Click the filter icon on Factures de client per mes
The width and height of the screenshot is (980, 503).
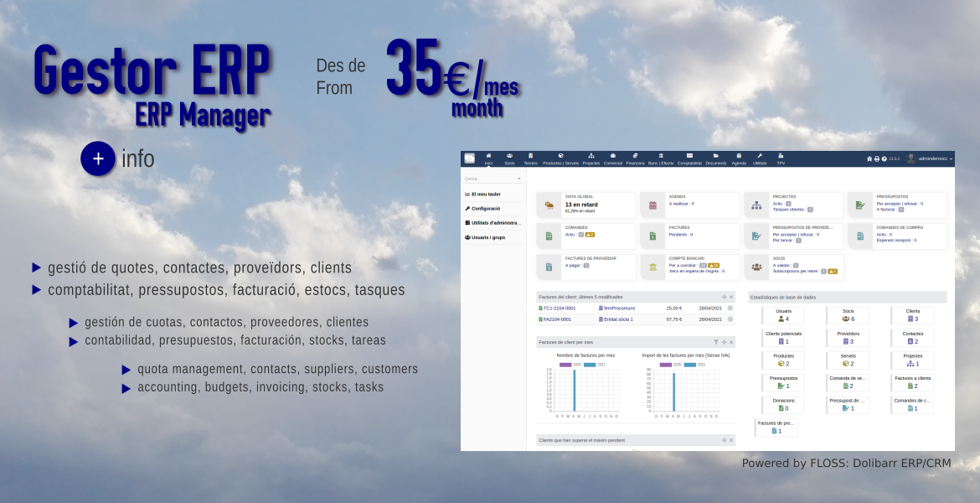pos(715,342)
